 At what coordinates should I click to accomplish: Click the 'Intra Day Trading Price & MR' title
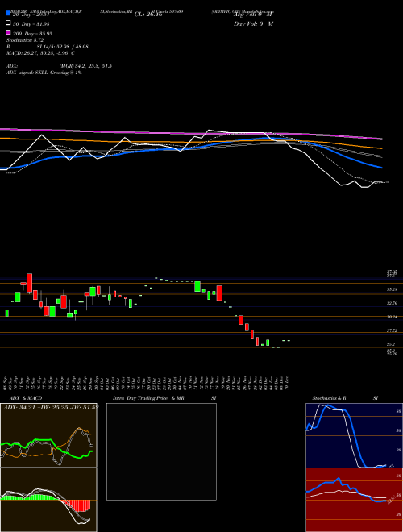148,398
